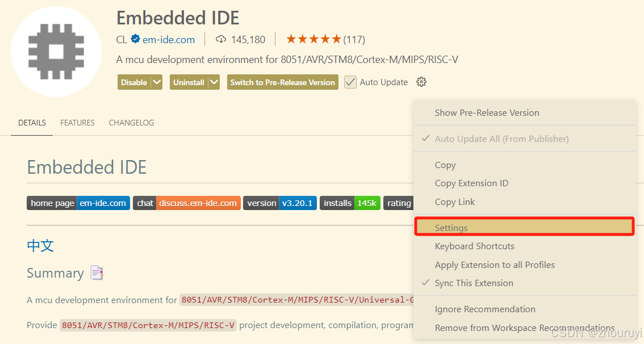Viewport: 644px width, 344px height.
Task: Click the Uninstall button
Action: click(189, 82)
